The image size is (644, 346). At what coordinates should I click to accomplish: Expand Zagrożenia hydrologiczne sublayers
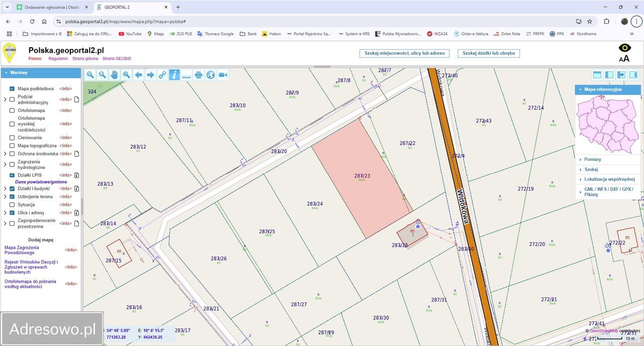tap(5, 164)
